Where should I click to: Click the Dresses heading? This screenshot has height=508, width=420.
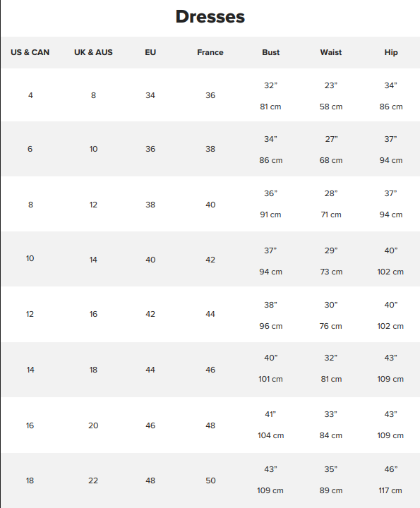[x=210, y=16]
